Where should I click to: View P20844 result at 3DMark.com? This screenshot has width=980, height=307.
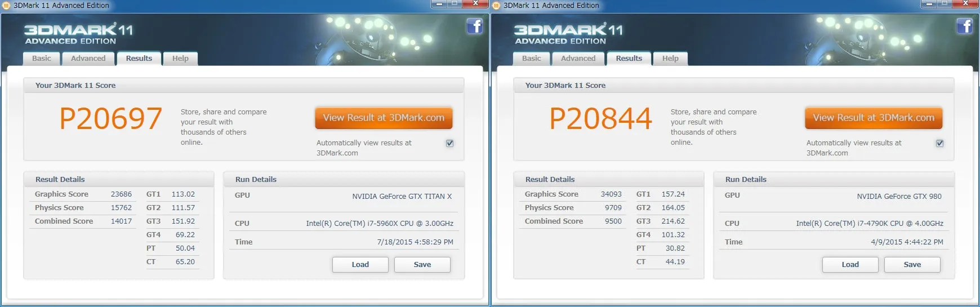pos(874,118)
